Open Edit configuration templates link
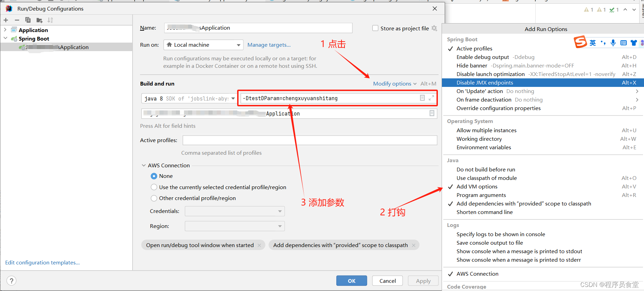Image resolution: width=644 pixels, height=291 pixels. pyautogui.click(x=42, y=262)
